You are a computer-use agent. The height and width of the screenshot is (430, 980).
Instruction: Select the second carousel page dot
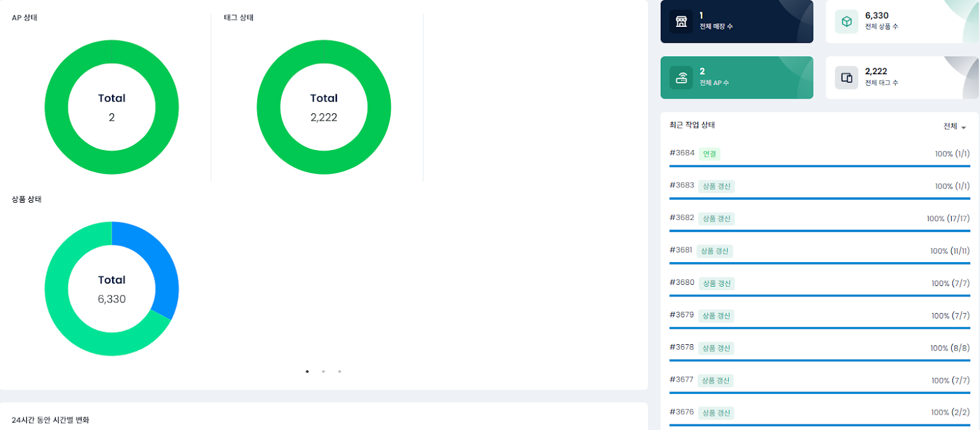(x=323, y=371)
